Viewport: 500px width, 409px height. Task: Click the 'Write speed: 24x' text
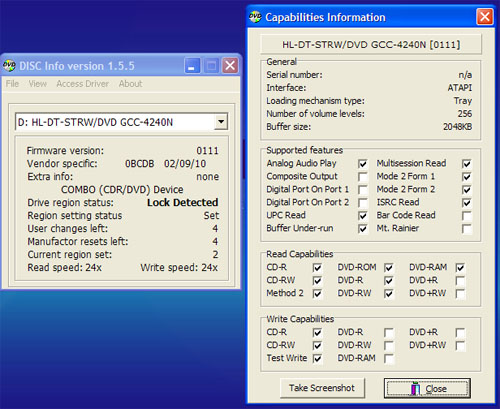(179, 267)
